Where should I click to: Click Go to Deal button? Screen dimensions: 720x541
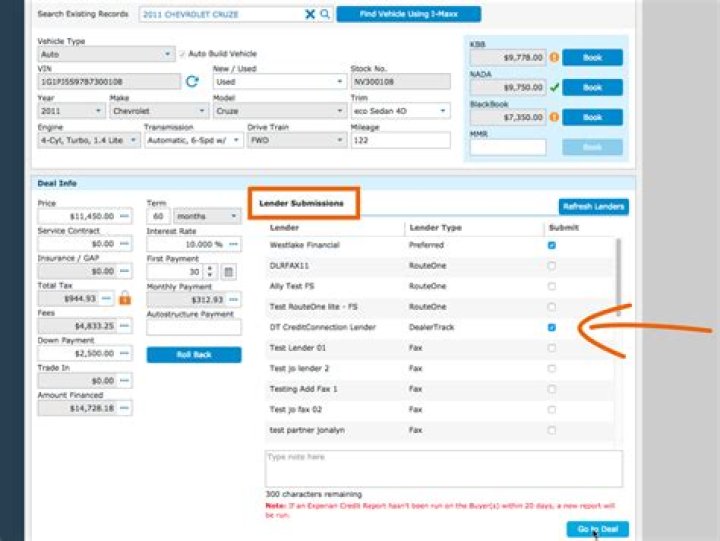coord(597,529)
